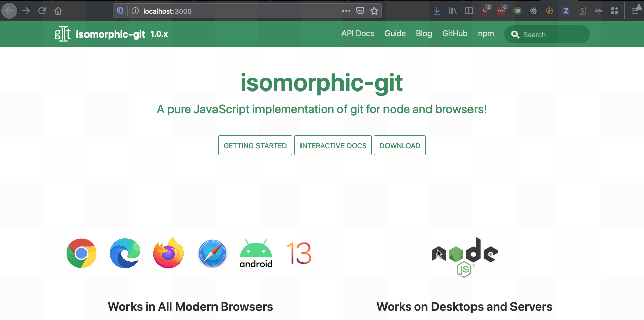The height and width of the screenshot is (320, 644).
Task: Click the green circular ID extension icon
Action: (518, 10)
